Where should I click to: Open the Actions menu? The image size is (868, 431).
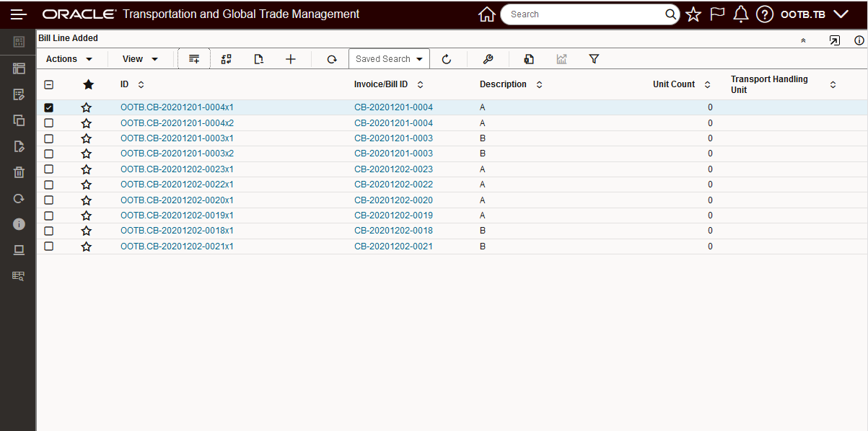[x=69, y=58]
